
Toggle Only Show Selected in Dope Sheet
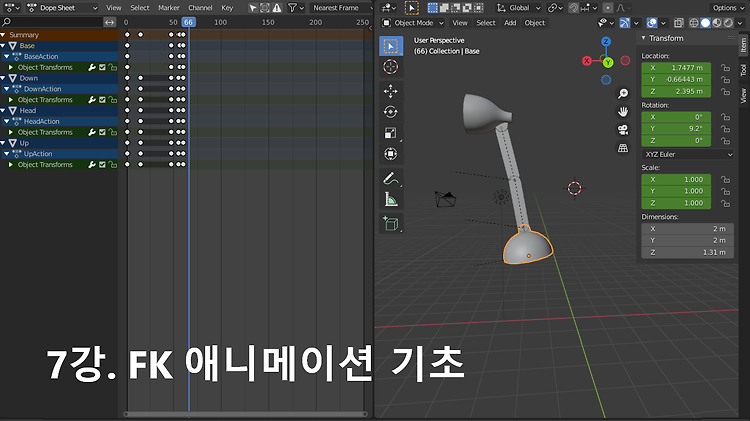pyautogui.click(x=253, y=8)
